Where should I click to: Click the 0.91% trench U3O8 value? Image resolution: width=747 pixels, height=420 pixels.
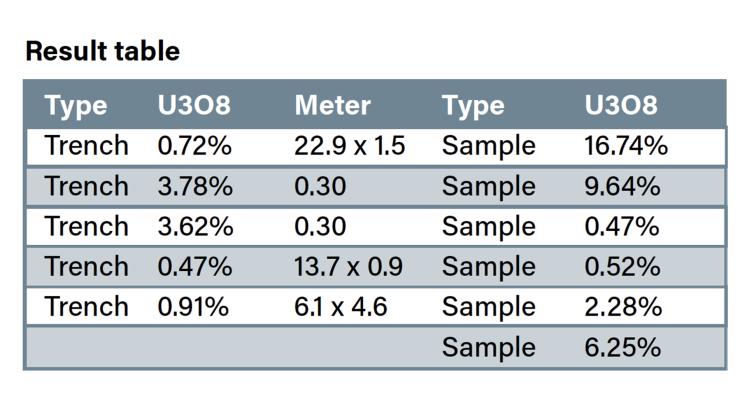[193, 307]
